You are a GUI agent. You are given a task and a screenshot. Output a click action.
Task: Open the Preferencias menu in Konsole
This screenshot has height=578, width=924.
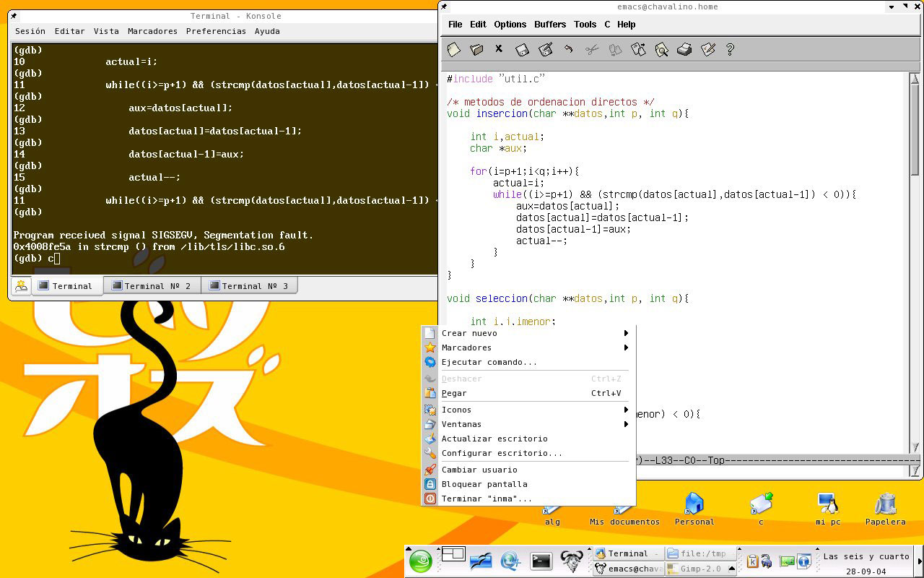216,32
